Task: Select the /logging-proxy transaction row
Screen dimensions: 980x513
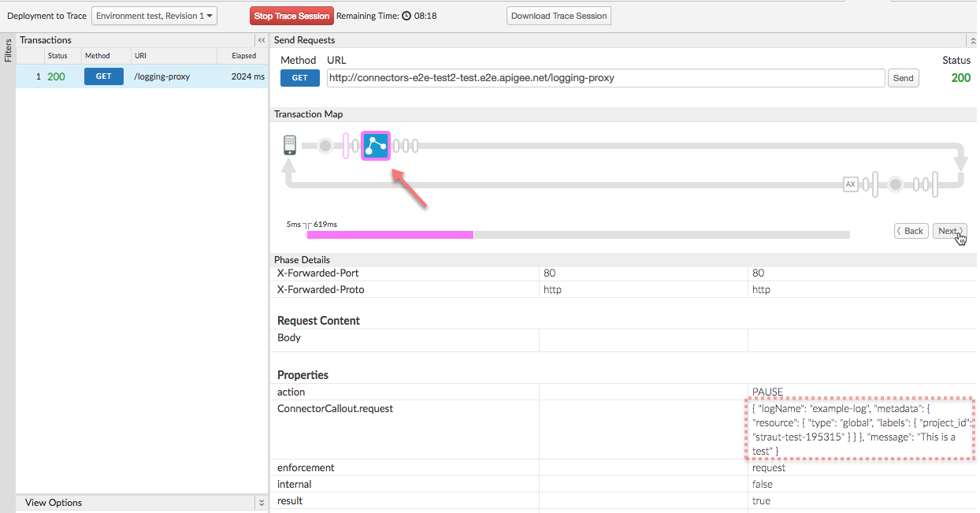Action: 142,76
